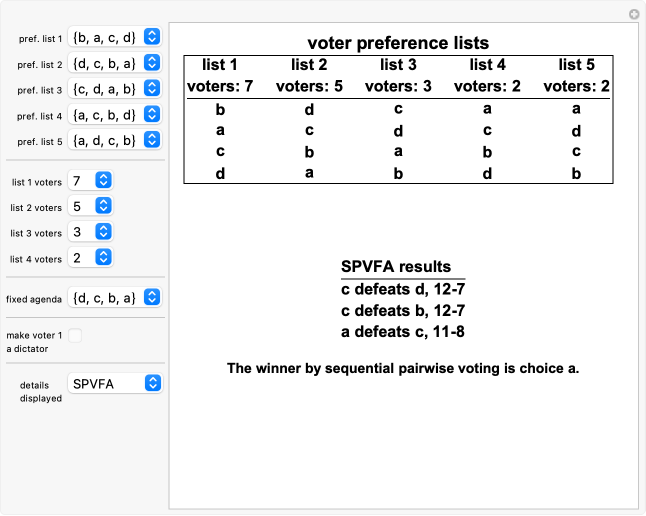Open the pref. list 5 dropdown
Viewport: 646px width, 516px height.
click(114, 141)
